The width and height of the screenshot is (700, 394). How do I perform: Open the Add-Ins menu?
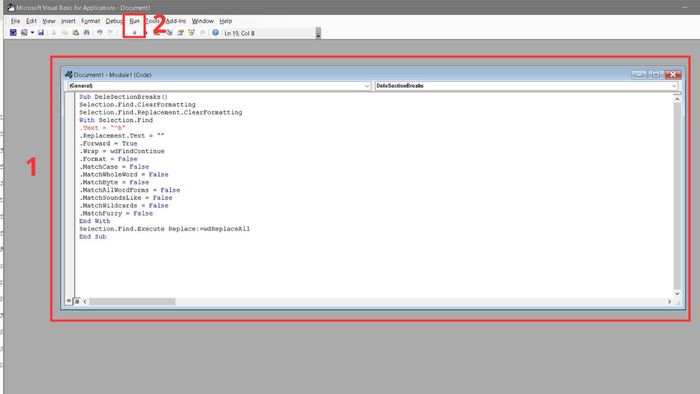pyautogui.click(x=176, y=21)
